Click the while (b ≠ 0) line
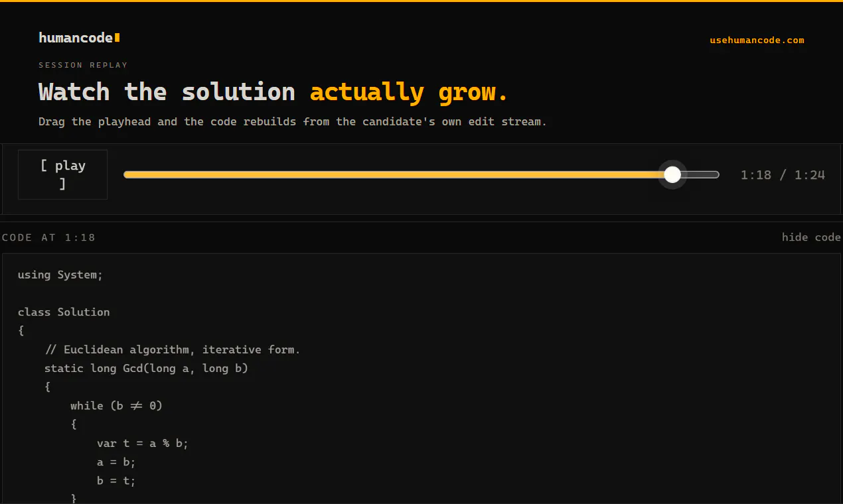This screenshot has width=843, height=504. 117,405
